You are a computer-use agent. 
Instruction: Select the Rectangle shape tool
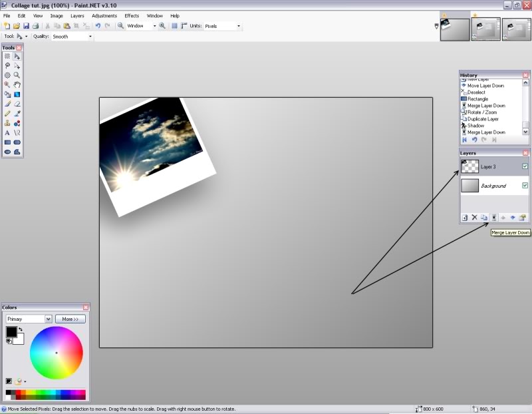[x=7, y=142]
